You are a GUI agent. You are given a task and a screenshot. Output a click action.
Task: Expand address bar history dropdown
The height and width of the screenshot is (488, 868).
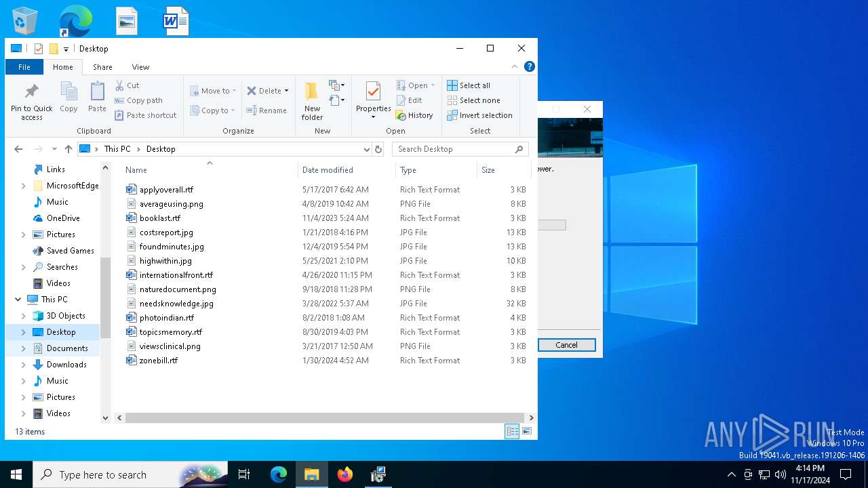(x=367, y=149)
